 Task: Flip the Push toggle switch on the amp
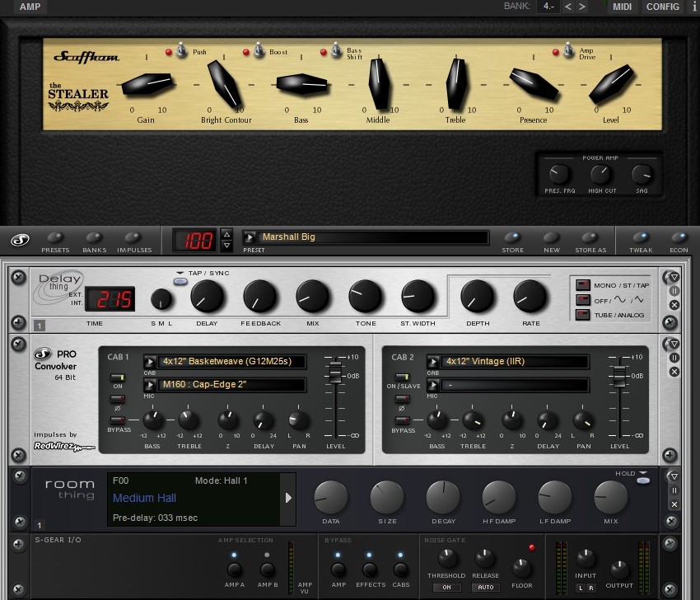pyautogui.click(x=182, y=50)
